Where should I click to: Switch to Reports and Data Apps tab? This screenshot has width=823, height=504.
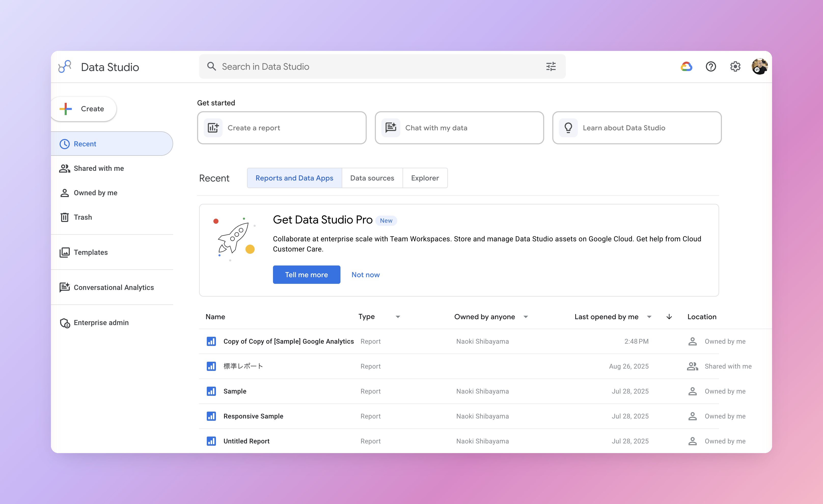(x=294, y=178)
